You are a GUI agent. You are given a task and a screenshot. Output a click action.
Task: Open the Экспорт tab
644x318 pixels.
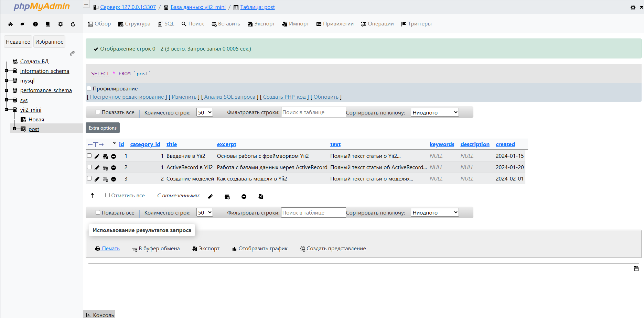point(261,24)
